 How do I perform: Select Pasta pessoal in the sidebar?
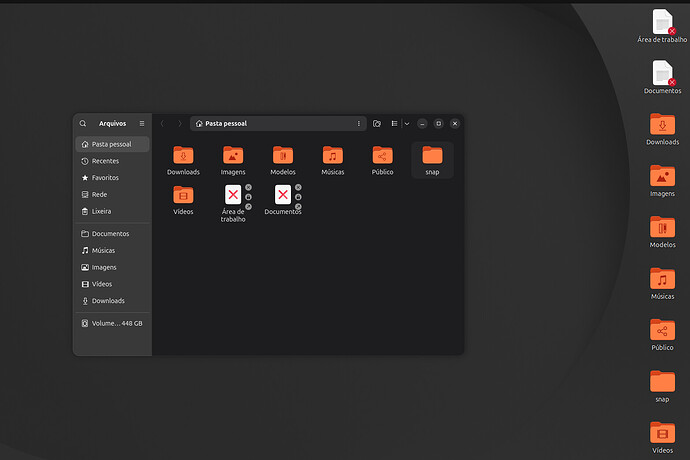pos(113,144)
